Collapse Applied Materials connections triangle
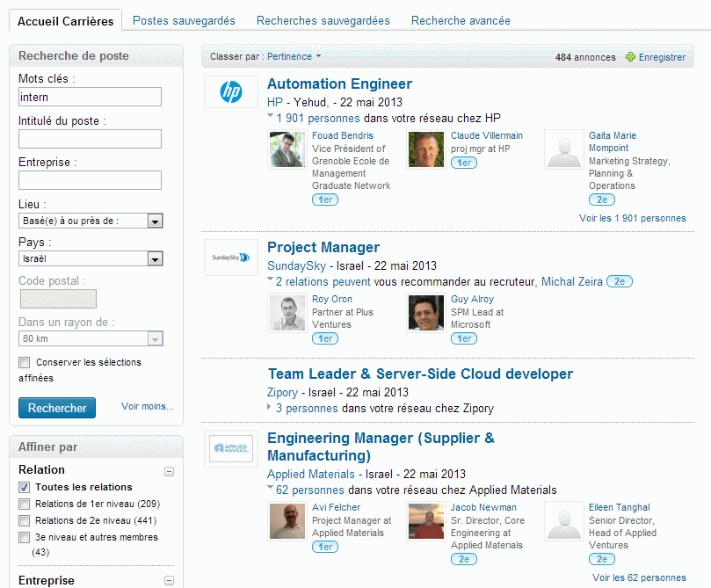Screen dimensions: 711x588 271,487
